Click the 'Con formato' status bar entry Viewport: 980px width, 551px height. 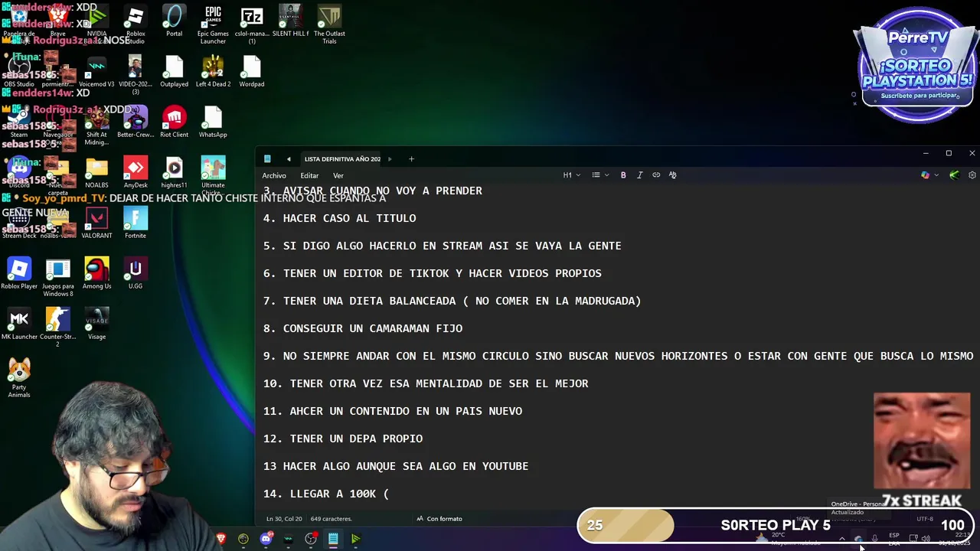tap(439, 519)
